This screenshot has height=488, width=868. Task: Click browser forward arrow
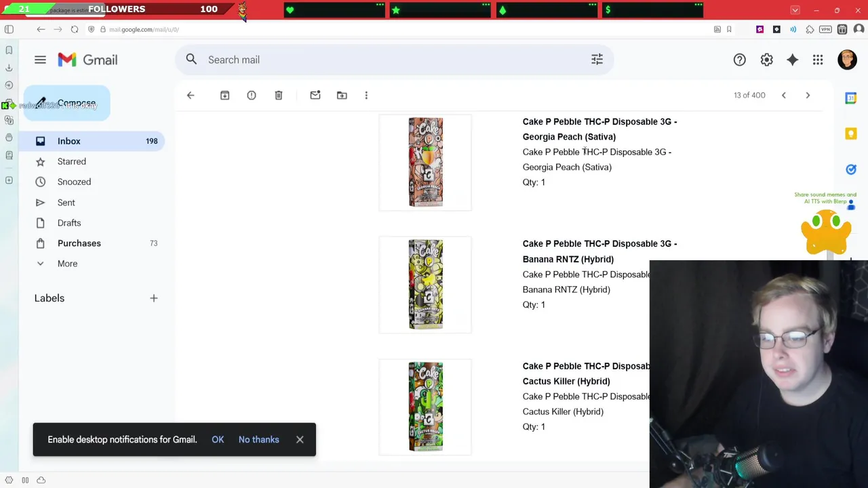[x=58, y=29]
